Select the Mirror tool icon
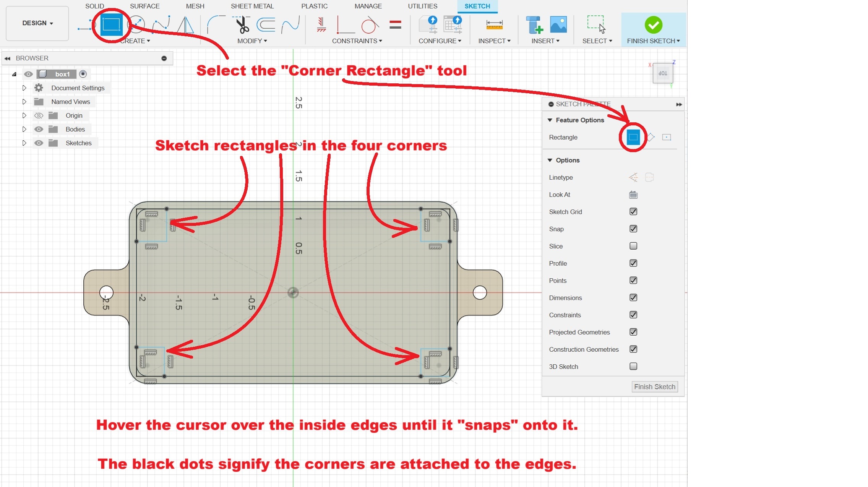Image resolution: width=868 pixels, height=487 pixels. pos(186,25)
